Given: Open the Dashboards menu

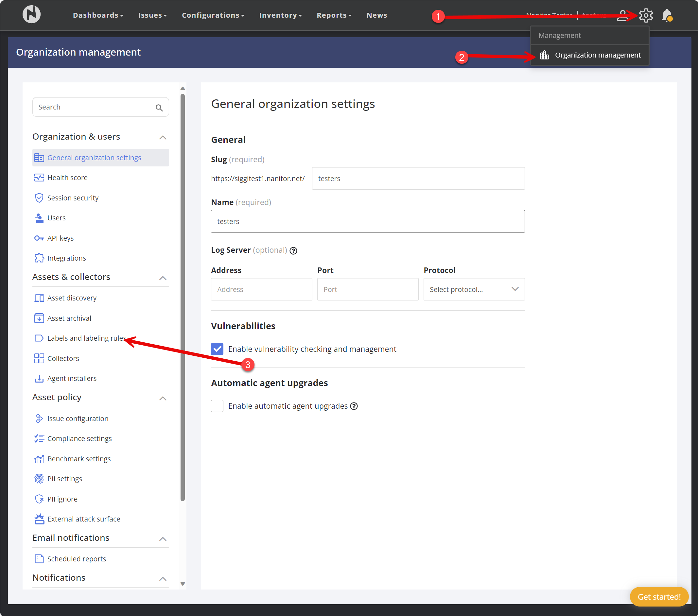Looking at the screenshot, I should pyautogui.click(x=98, y=15).
